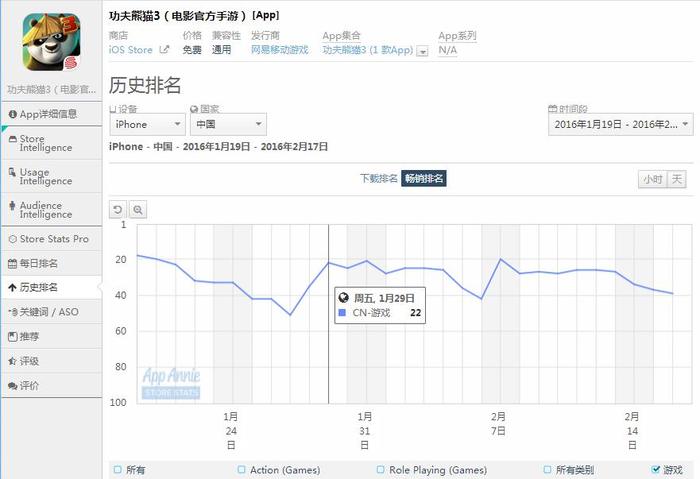Switch to 畅销排名 tab

(x=424, y=179)
